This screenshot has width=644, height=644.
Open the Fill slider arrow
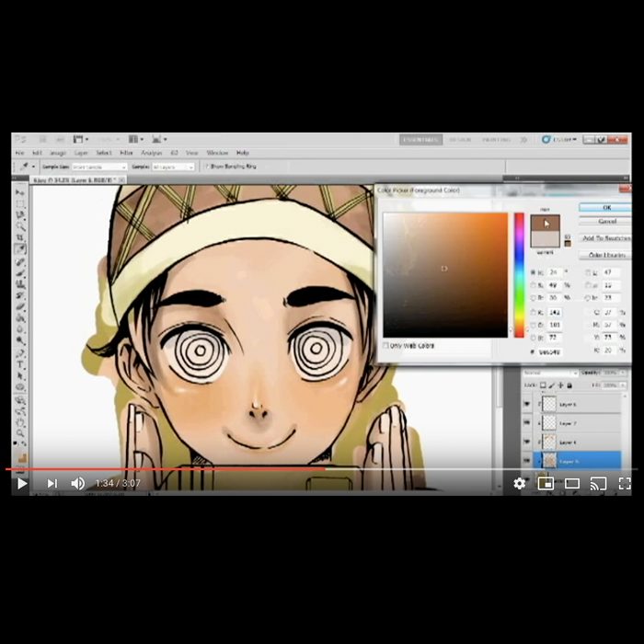(623, 385)
